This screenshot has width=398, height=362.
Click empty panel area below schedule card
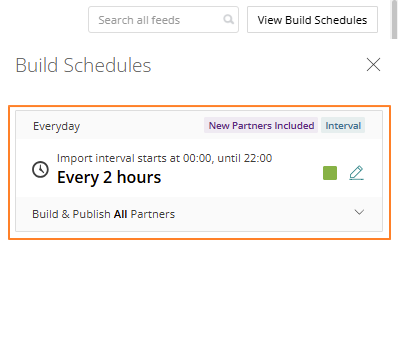click(x=199, y=300)
